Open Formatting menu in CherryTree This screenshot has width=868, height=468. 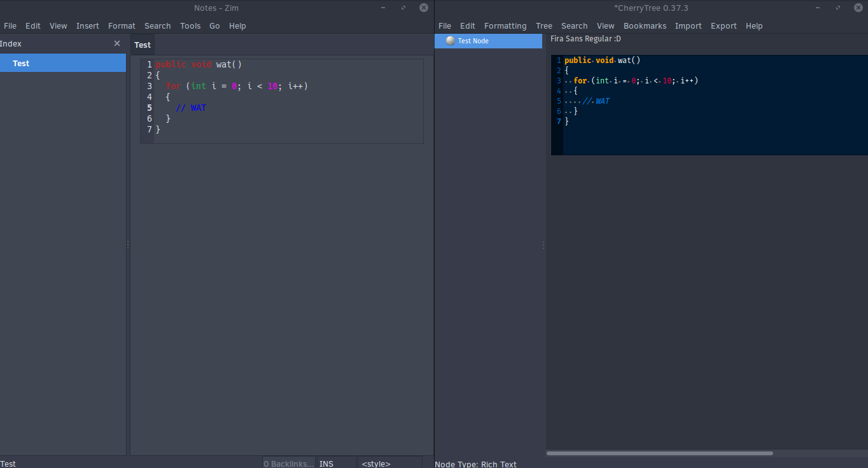click(x=505, y=26)
